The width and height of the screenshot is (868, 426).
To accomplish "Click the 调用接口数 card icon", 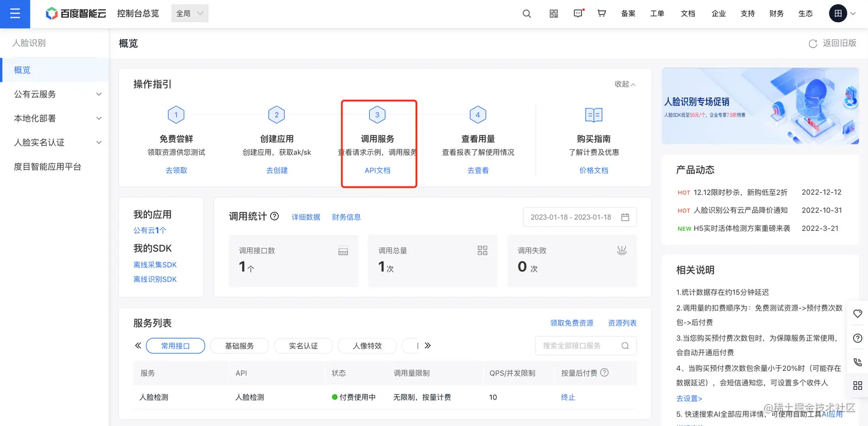I will click(x=343, y=251).
